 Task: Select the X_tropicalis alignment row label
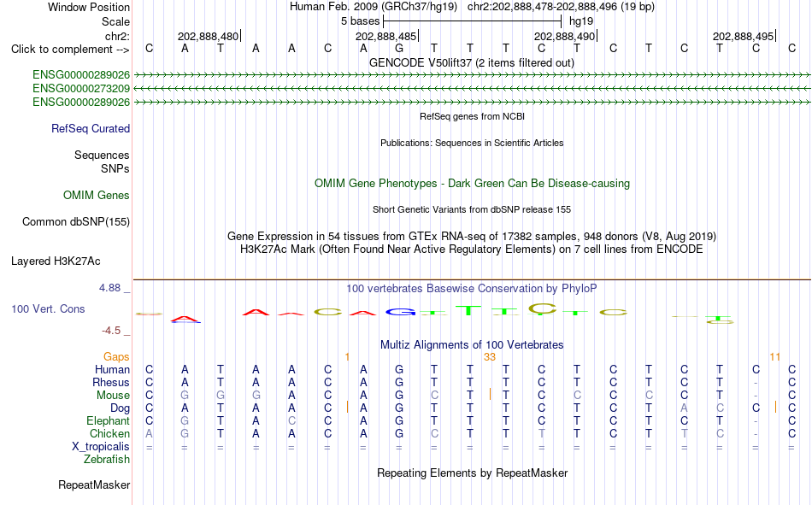tap(101, 447)
